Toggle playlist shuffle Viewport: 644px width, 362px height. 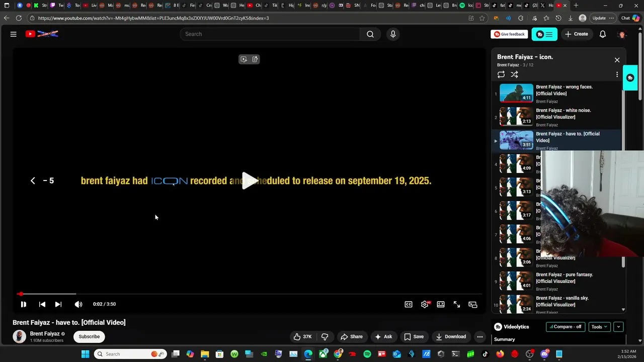tap(514, 74)
